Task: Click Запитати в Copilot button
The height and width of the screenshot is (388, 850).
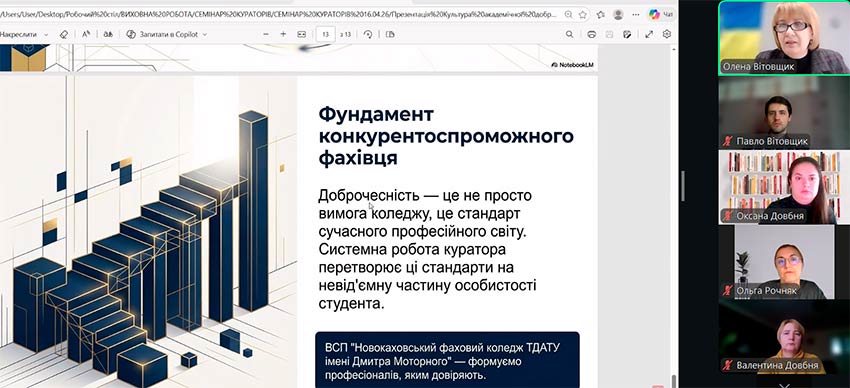Action: [x=162, y=34]
